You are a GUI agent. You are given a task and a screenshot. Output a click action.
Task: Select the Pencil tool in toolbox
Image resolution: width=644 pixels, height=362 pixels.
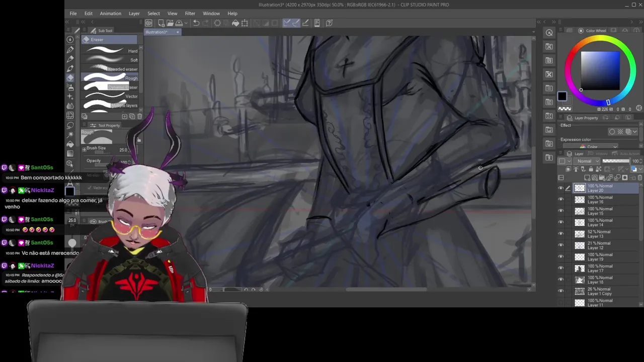pyautogui.click(x=70, y=59)
